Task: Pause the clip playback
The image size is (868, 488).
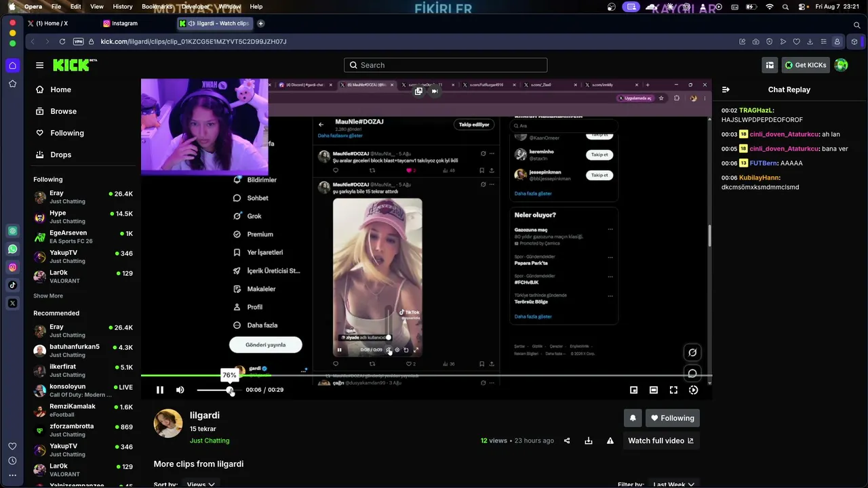Action: point(160,390)
